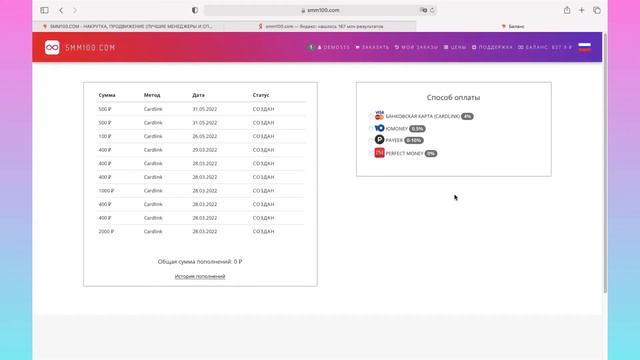Go back with Safari's back arrow

pos(61,10)
